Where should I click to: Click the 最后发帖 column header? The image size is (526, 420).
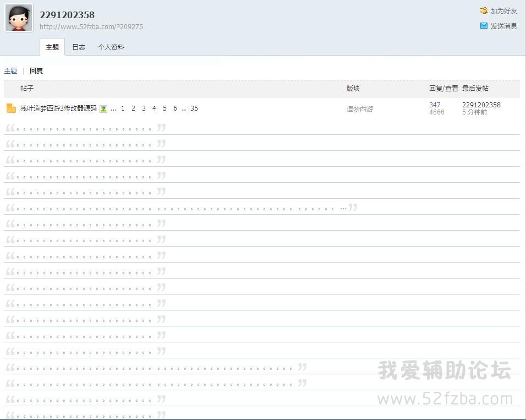(475, 88)
